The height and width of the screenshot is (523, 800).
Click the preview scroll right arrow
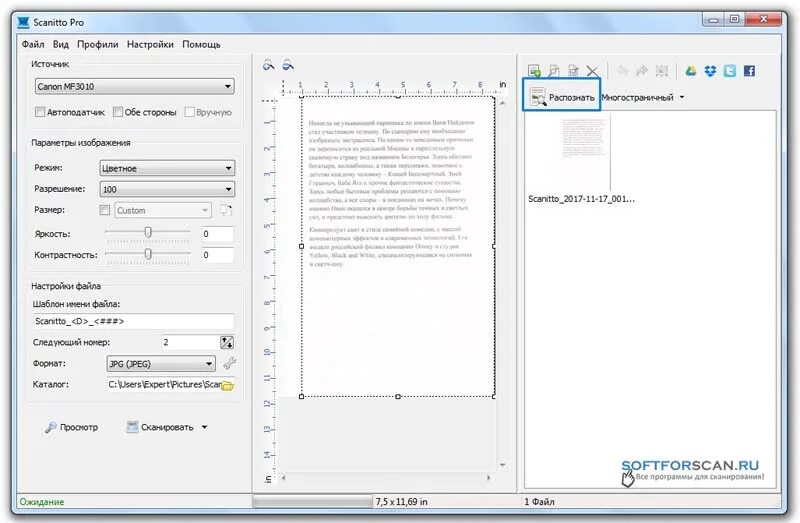[x=488, y=478]
